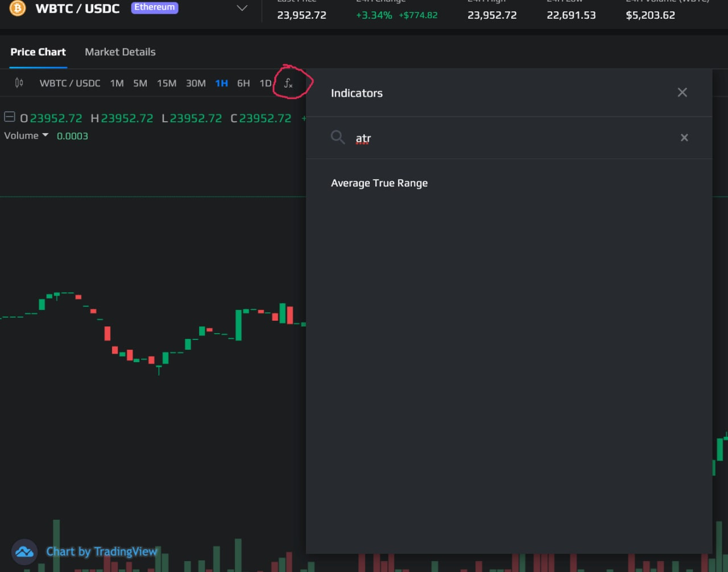Open the Chart by TradingView link
Screen dimensions: 728x572
(102, 552)
